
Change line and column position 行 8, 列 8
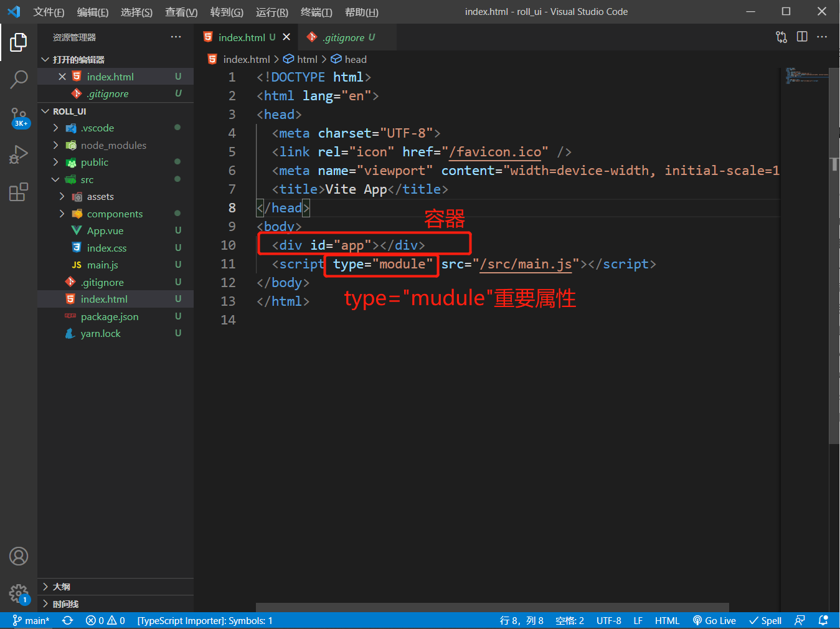click(521, 620)
